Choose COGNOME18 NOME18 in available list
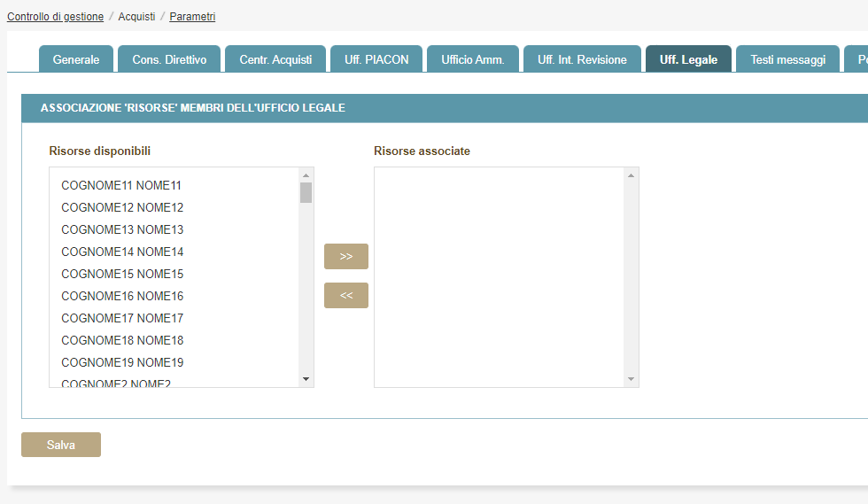868x504 pixels. (122, 341)
